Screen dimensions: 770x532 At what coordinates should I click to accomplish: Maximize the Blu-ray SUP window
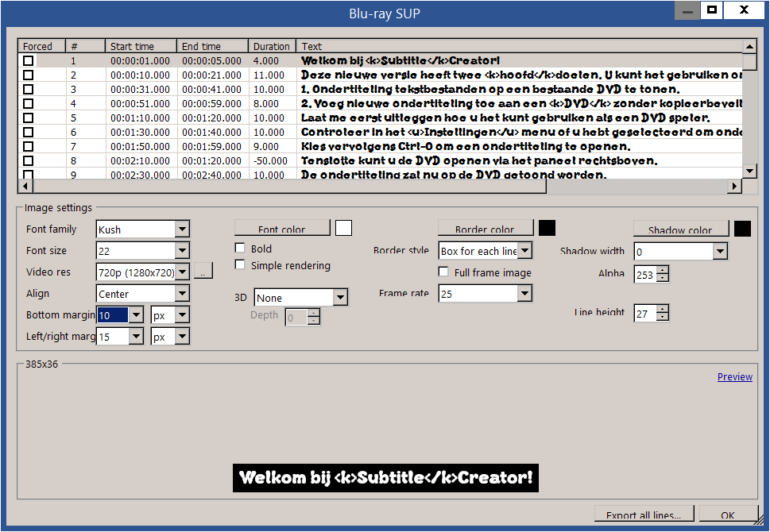[712, 10]
